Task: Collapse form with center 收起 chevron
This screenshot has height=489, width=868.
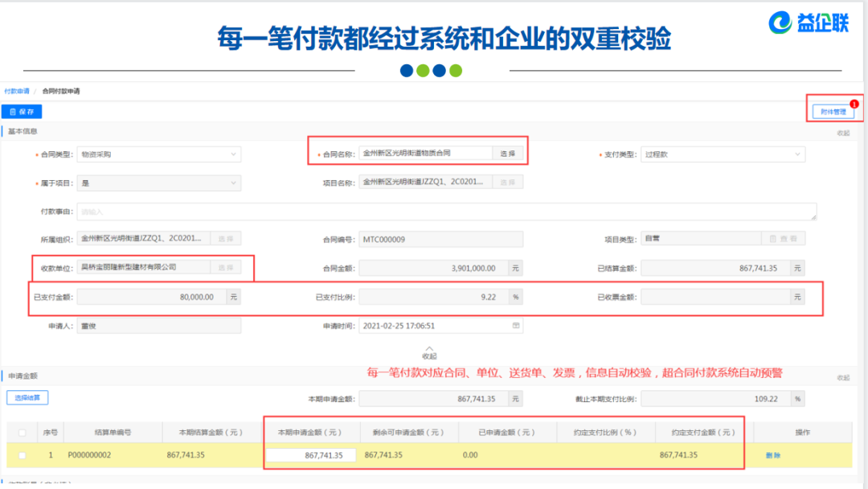Action: coord(429,353)
